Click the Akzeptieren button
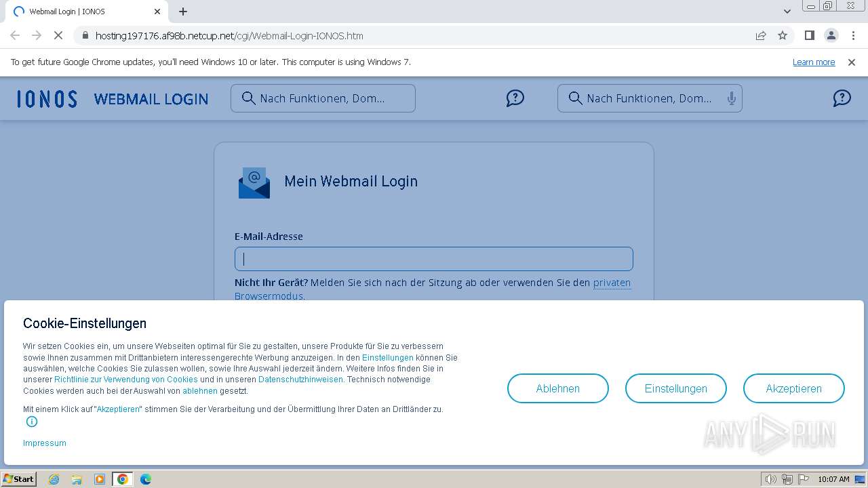The width and height of the screenshot is (868, 488). coord(794,388)
